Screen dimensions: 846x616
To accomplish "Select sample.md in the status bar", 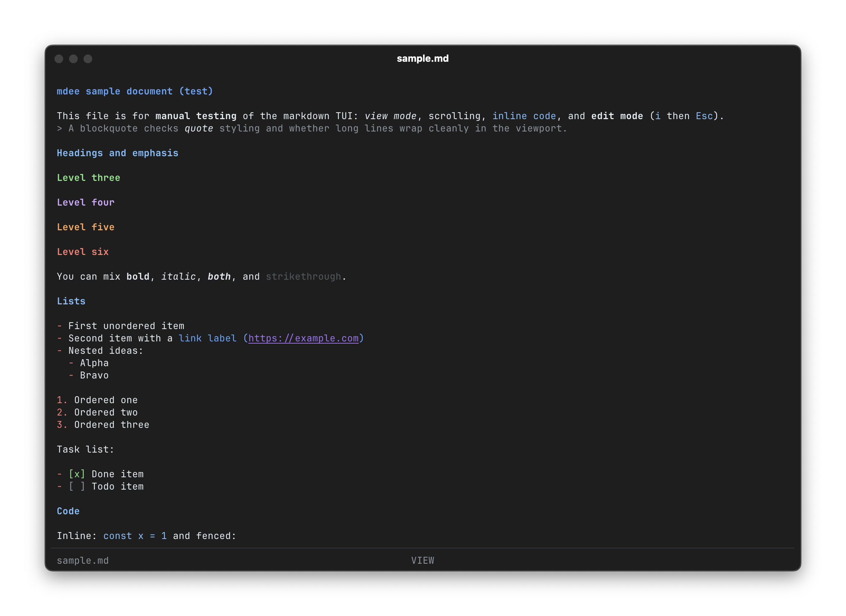I will [x=83, y=560].
